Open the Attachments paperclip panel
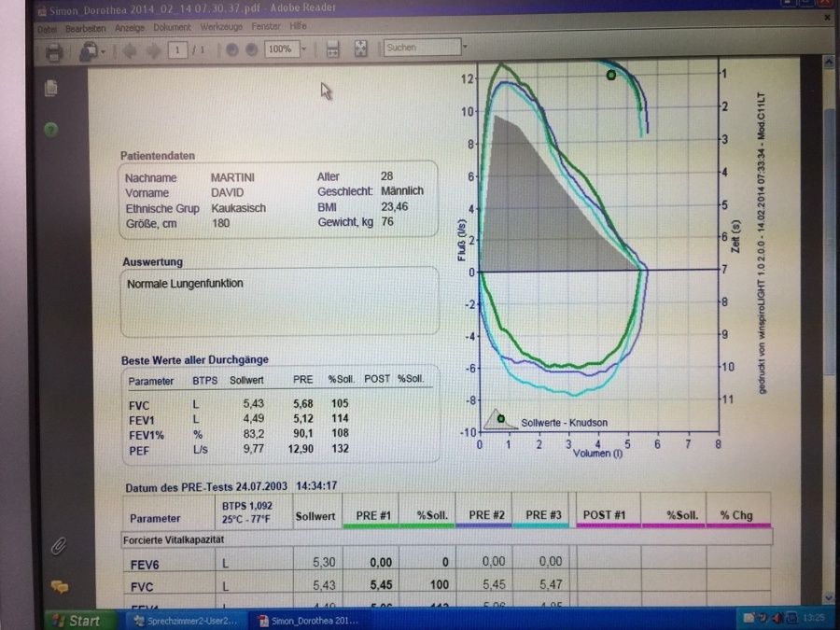This screenshot has width=840, height=630. 58,546
